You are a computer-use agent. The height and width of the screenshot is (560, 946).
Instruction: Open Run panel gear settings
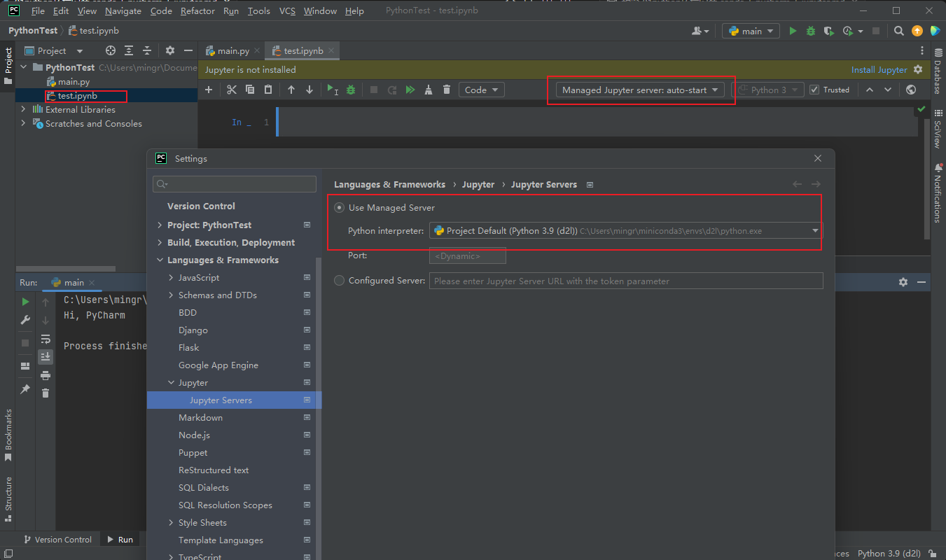point(903,282)
